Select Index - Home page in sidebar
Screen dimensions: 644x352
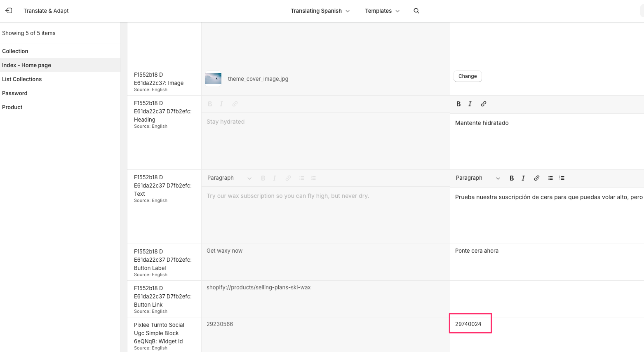60,65
